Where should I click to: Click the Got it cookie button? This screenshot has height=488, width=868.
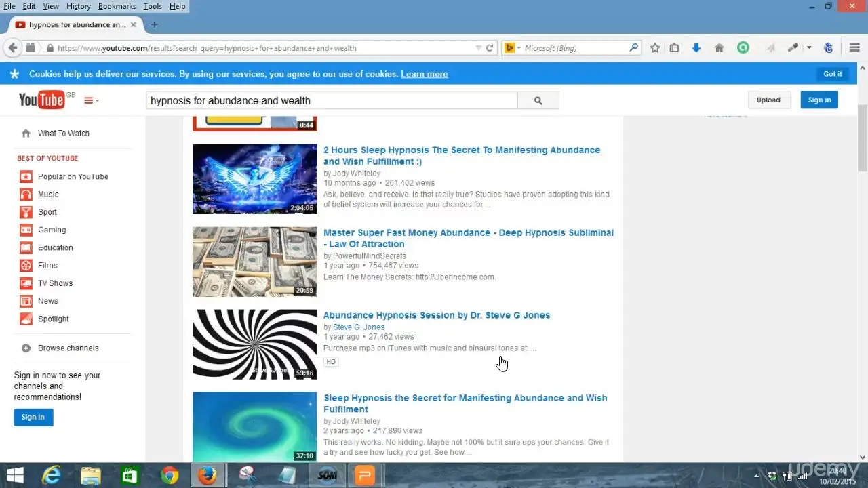click(833, 74)
